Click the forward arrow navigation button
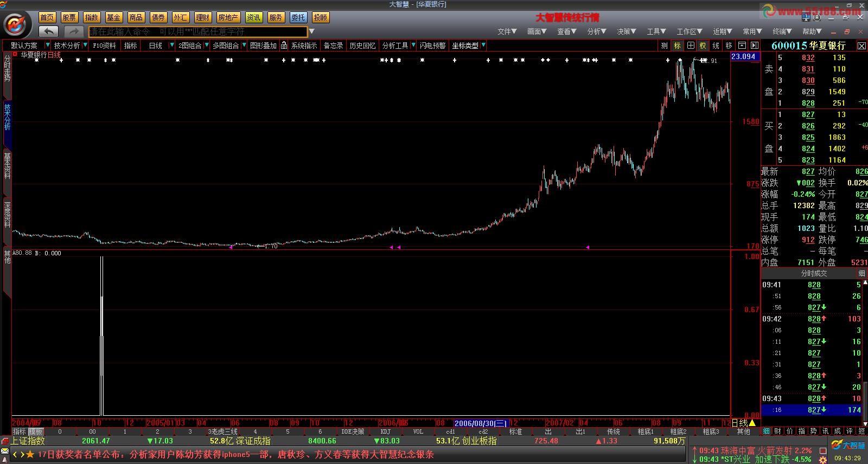The width and height of the screenshot is (868, 464). click(x=74, y=31)
